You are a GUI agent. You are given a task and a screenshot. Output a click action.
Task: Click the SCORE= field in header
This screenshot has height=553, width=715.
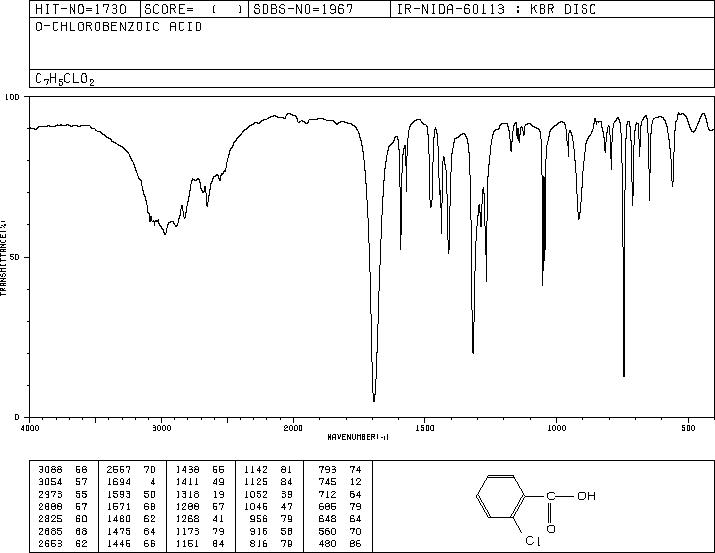[194, 9]
